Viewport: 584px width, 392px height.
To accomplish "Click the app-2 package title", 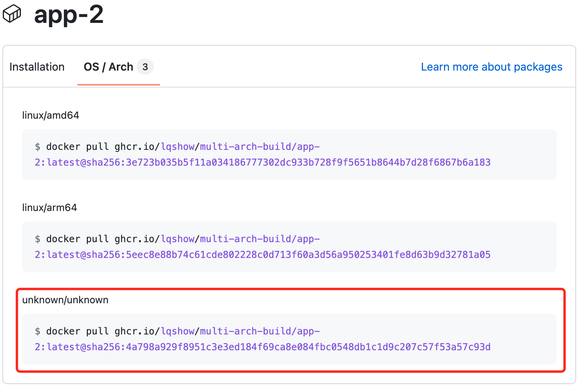I will [69, 15].
